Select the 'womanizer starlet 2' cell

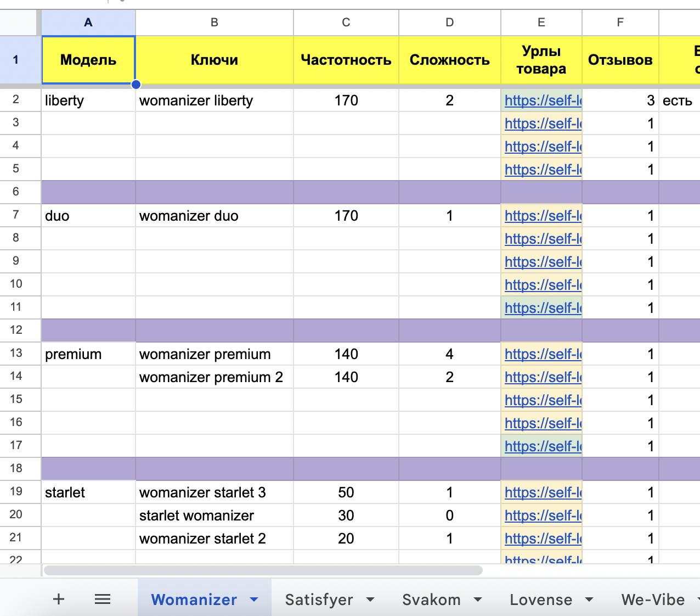click(x=214, y=539)
